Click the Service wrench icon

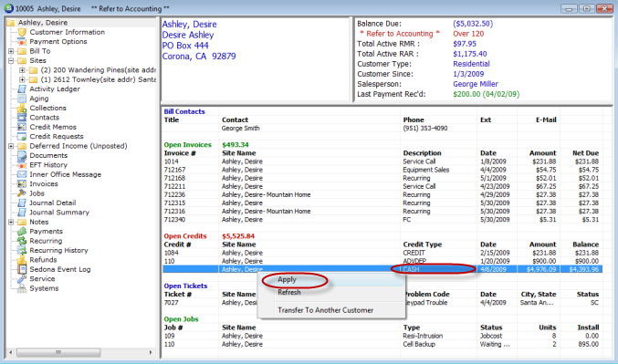(22, 279)
